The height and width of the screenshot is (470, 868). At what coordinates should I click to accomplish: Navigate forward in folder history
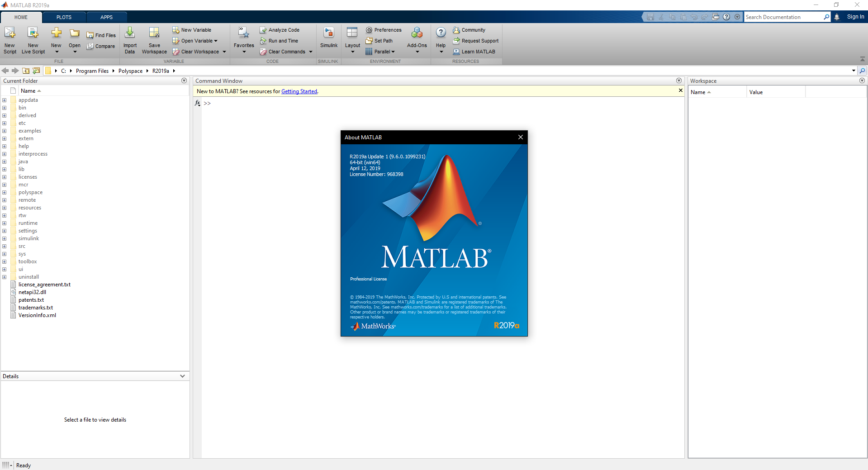tap(15, 71)
